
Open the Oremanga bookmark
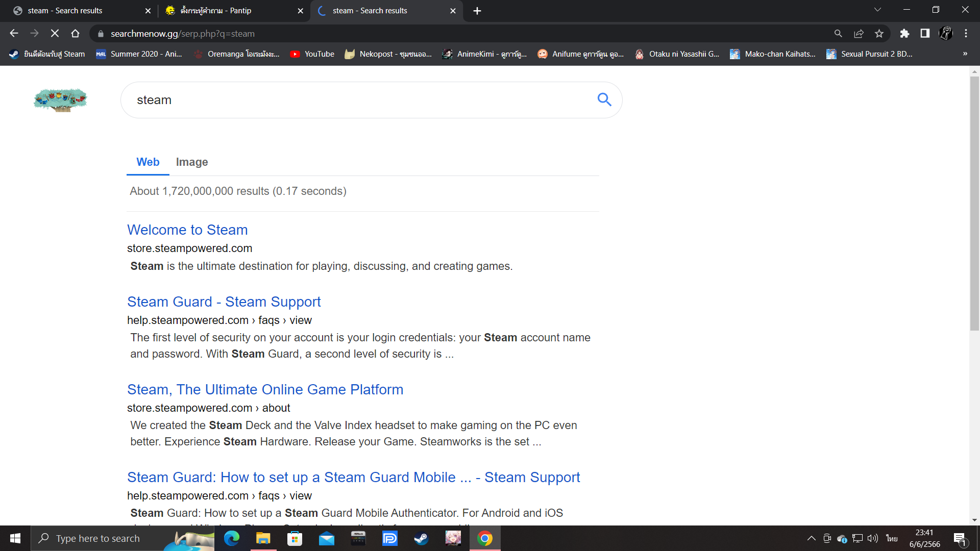point(236,54)
